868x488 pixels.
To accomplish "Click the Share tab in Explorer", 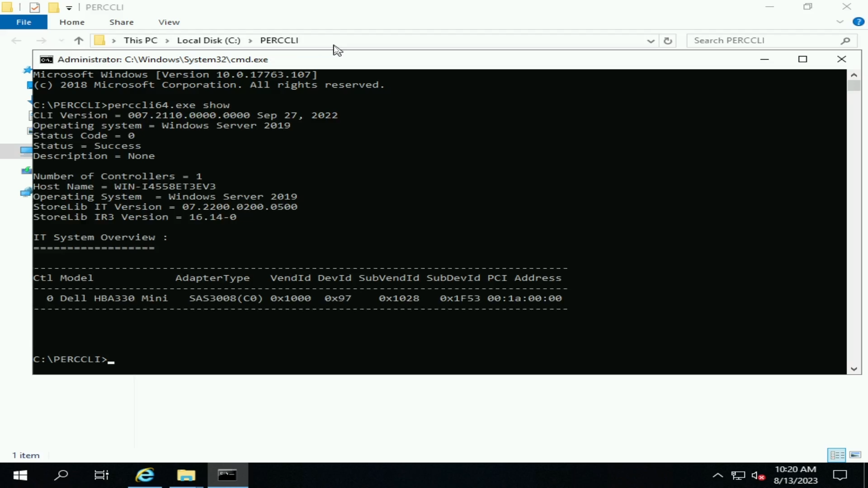I will [x=121, y=22].
